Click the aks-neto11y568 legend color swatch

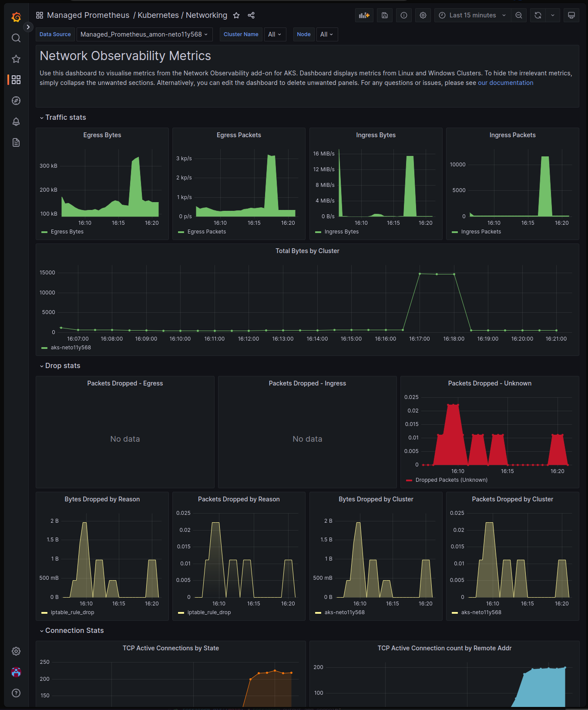pos(44,348)
